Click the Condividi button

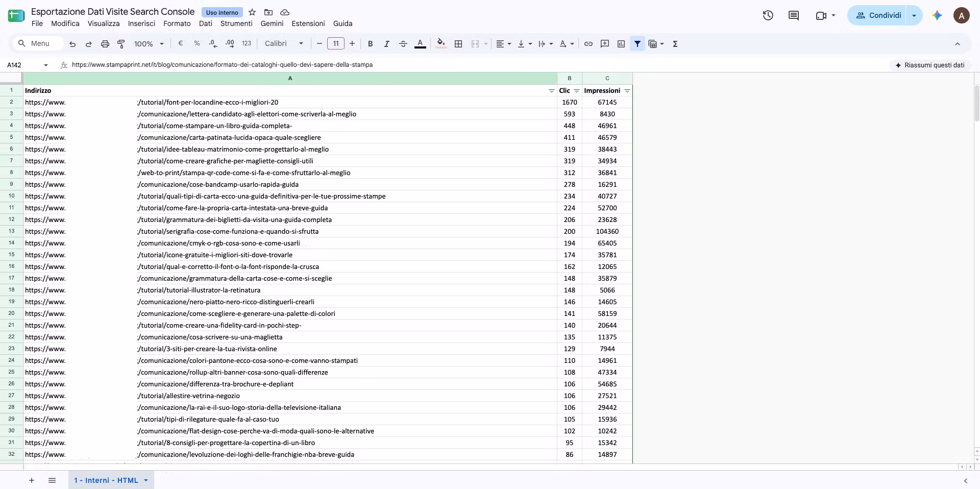tap(877, 15)
